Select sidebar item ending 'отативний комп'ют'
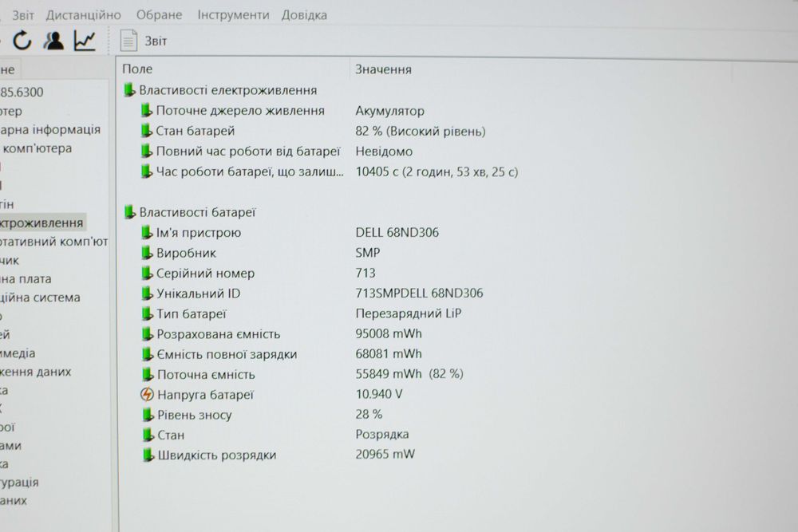 pos(54,242)
